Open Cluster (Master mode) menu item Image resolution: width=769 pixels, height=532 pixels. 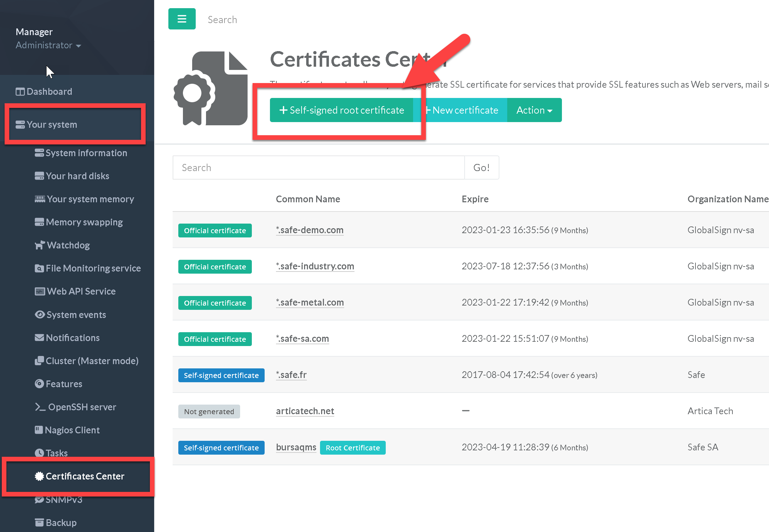coord(92,361)
